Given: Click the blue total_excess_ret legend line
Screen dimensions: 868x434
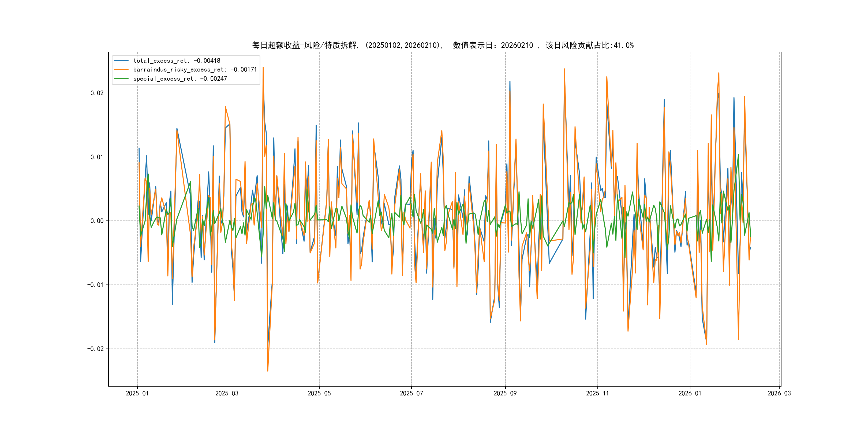Looking at the screenshot, I should [121, 61].
